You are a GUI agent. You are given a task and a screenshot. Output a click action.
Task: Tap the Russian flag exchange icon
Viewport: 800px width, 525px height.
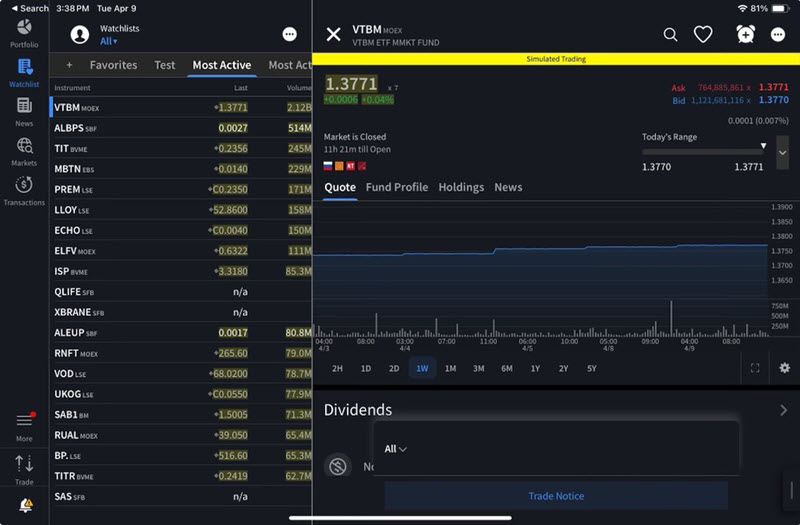328,166
